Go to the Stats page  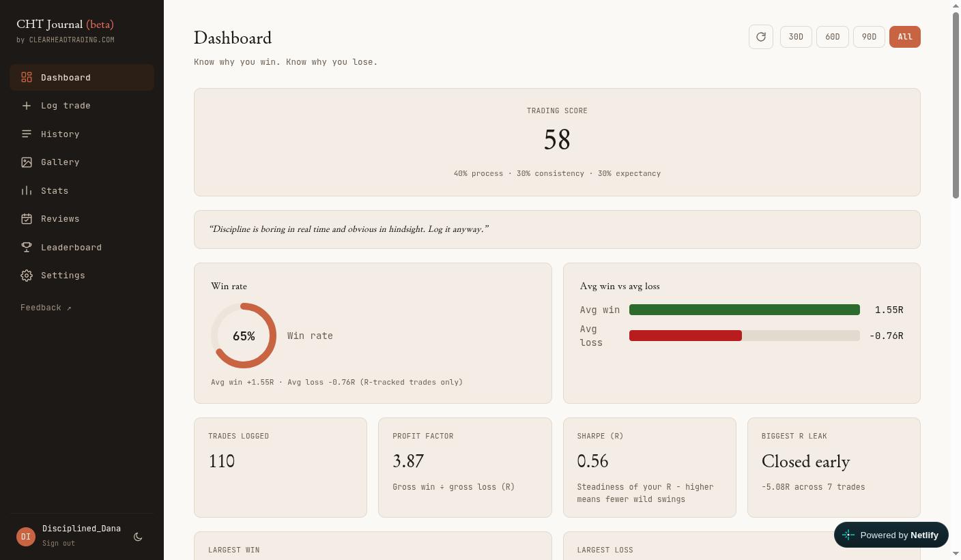coord(82,190)
